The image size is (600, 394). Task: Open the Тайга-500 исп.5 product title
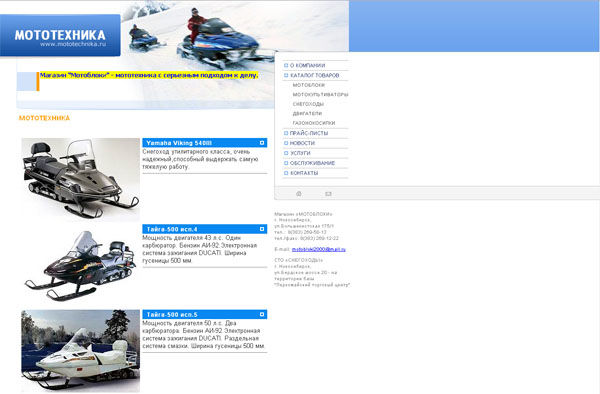172,314
